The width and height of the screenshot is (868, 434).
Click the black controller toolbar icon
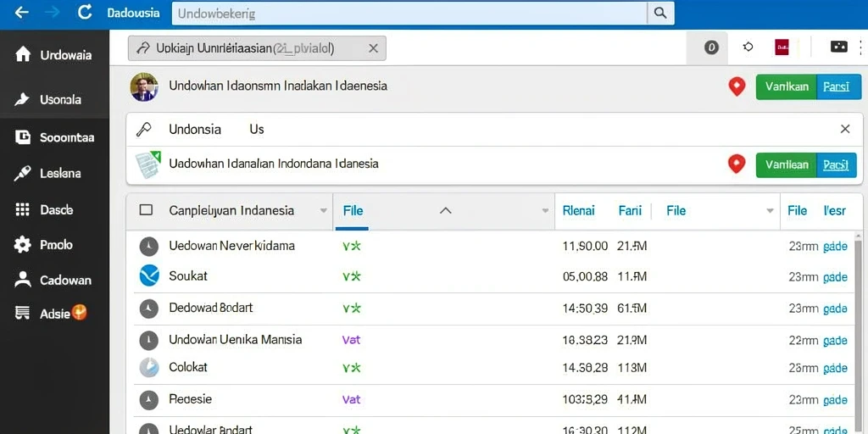pos(838,47)
